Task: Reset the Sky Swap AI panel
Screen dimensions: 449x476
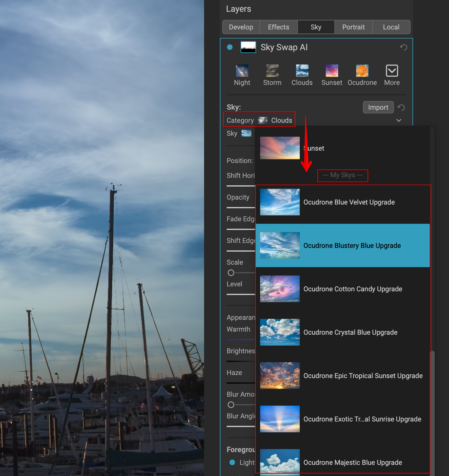Action: tap(403, 47)
